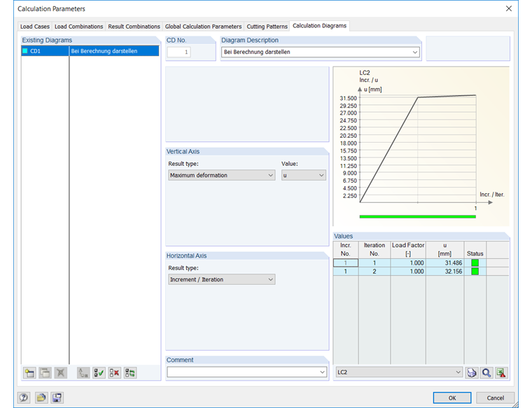Click the cyan color swatch beside CD1

click(x=25, y=51)
